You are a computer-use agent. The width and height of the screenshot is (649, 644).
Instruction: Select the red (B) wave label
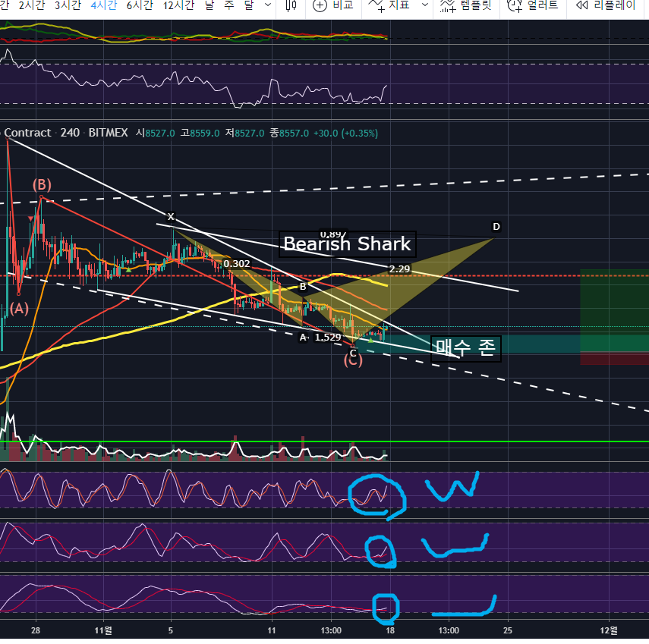tap(42, 185)
